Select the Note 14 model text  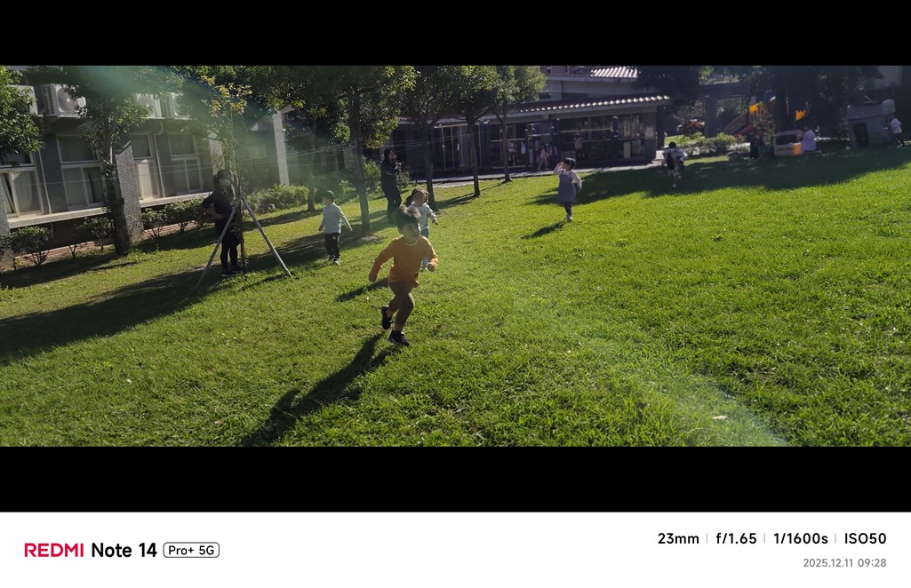(124, 550)
